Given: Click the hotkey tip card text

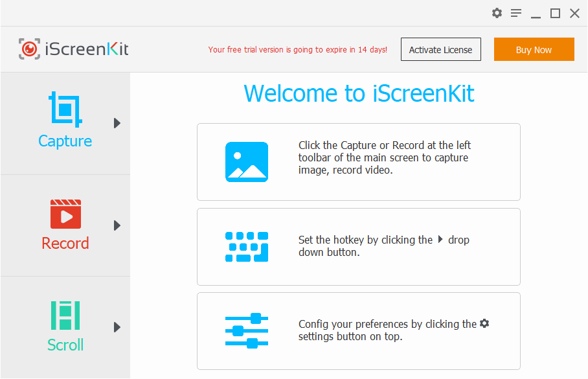Looking at the screenshot, I should [x=383, y=246].
